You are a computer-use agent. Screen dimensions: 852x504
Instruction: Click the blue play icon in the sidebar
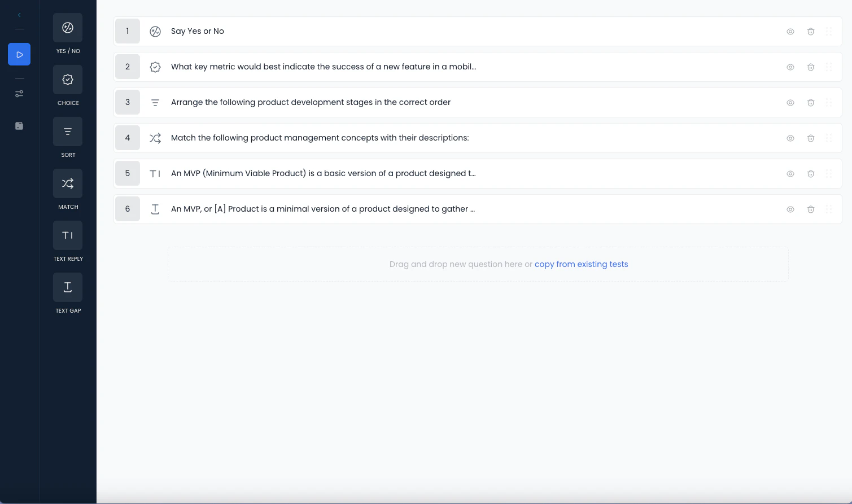(x=19, y=54)
